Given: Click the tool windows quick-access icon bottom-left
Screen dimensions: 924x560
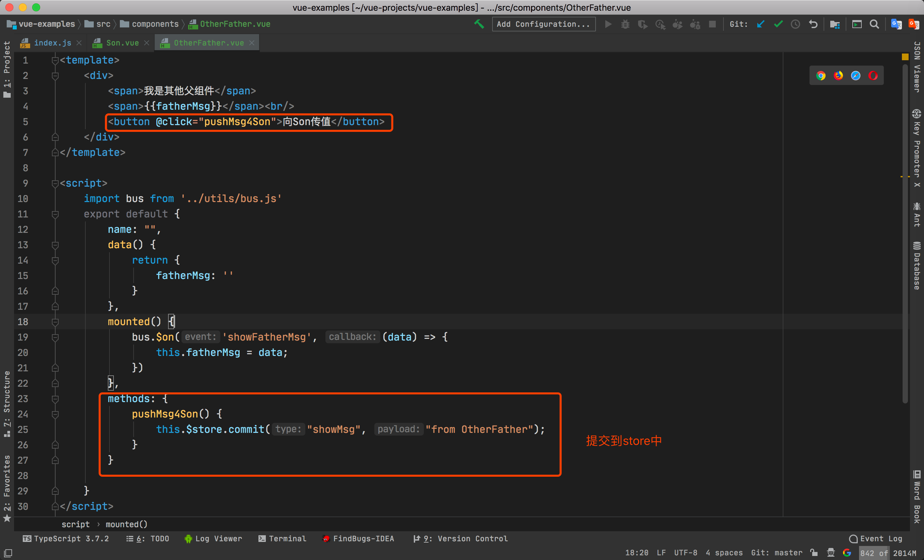Looking at the screenshot, I should 8,553.
